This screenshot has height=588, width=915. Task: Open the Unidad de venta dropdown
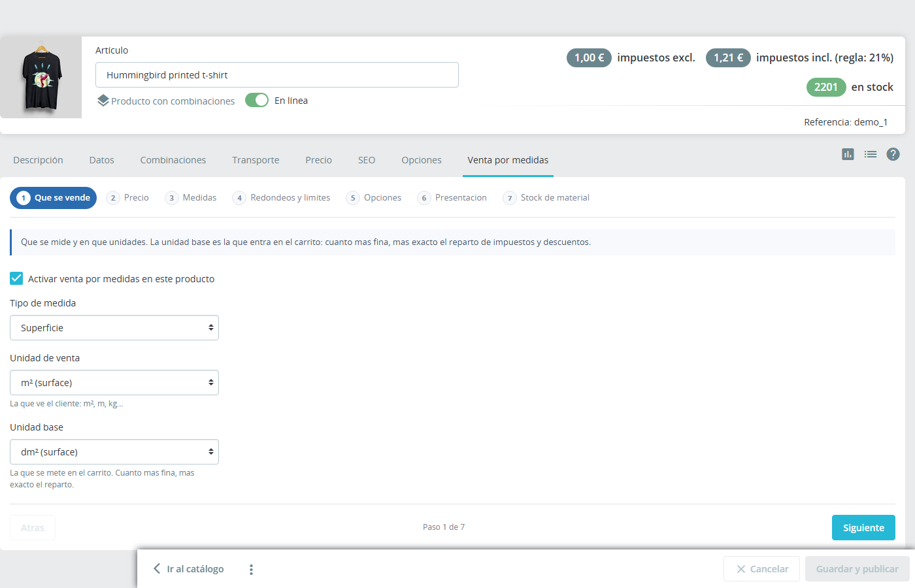pos(114,383)
